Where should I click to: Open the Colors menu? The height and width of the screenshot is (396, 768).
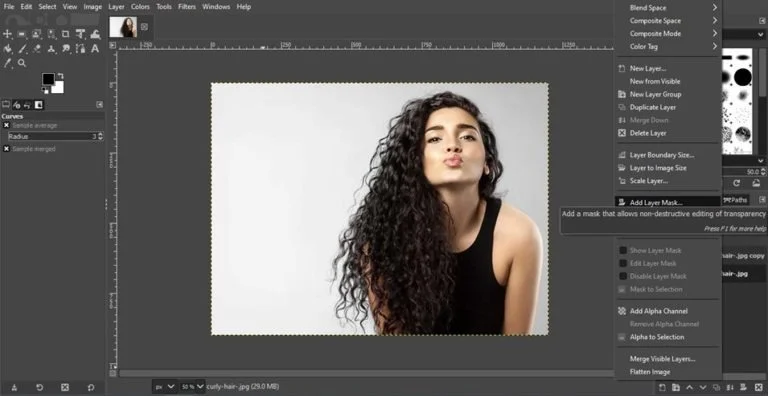pos(140,7)
